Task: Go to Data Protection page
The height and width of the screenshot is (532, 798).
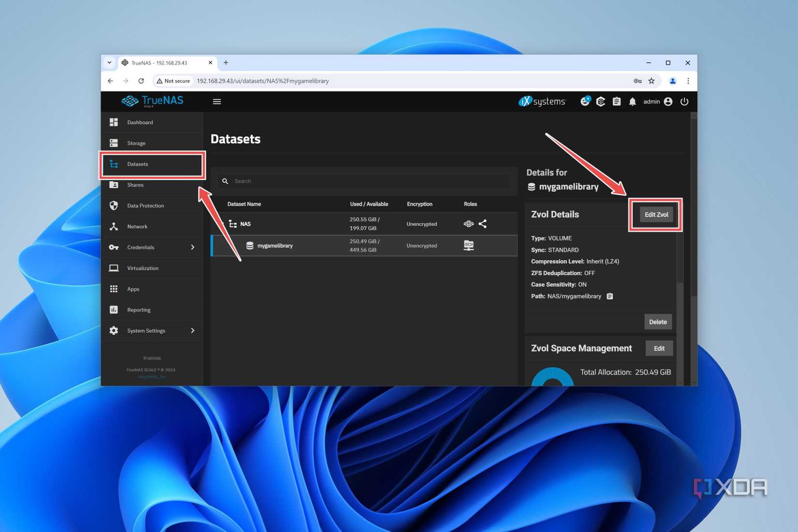Action: pos(152,206)
